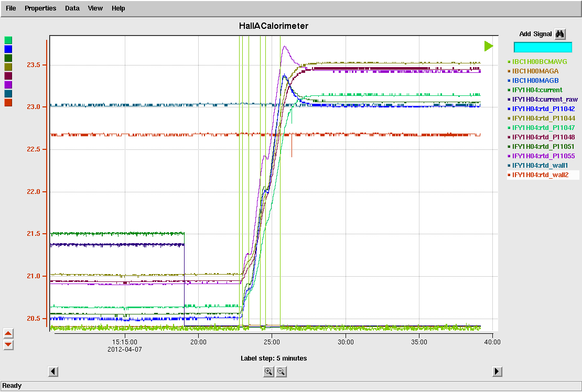Click the red up arrow axis stepper
The height and width of the screenshot is (392, 582).
tap(8, 333)
